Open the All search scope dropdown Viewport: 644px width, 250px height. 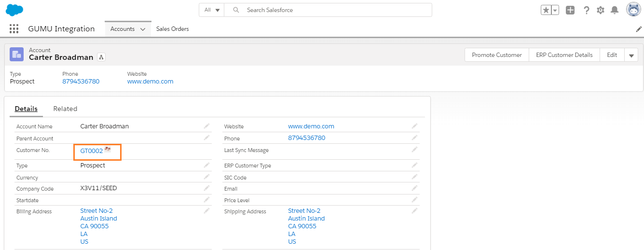[212, 10]
